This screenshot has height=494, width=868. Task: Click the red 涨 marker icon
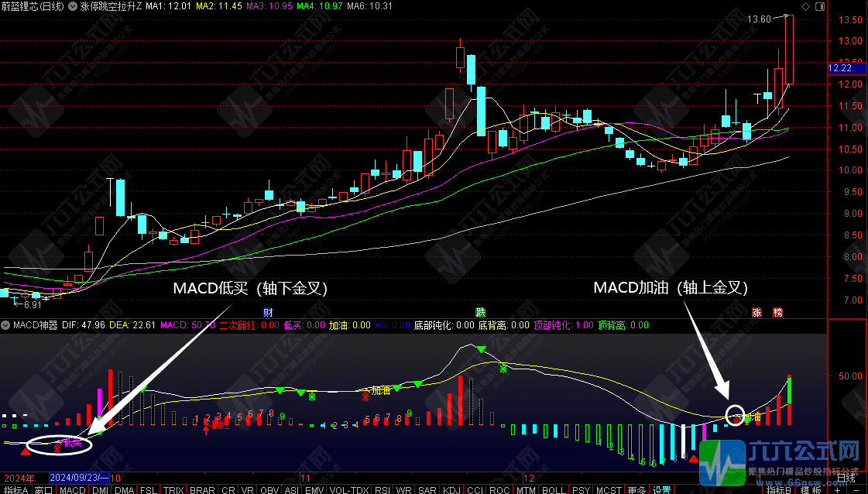point(757,313)
